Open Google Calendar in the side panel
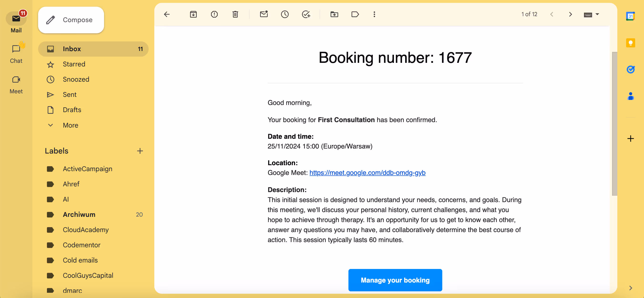The image size is (644, 298). [x=631, y=16]
